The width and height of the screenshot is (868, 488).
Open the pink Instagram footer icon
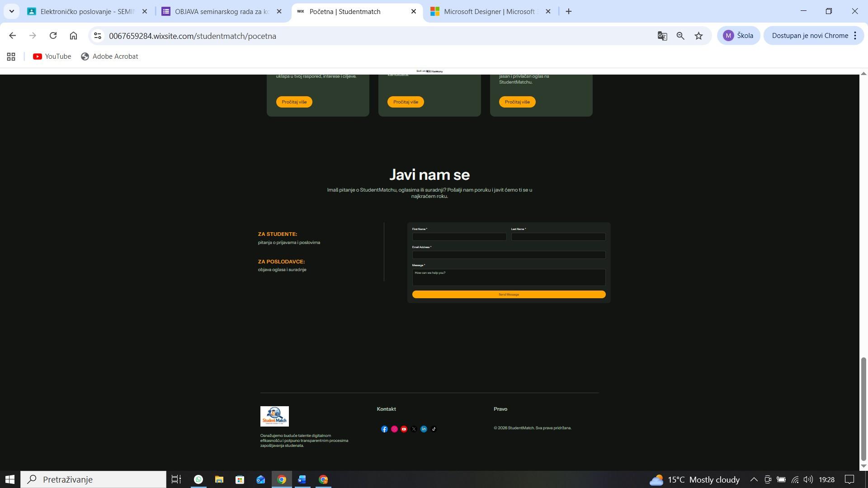tap(394, 429)
